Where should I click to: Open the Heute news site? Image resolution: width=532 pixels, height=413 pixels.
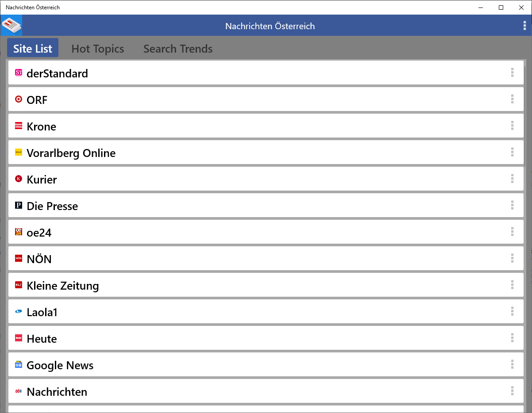266,338
